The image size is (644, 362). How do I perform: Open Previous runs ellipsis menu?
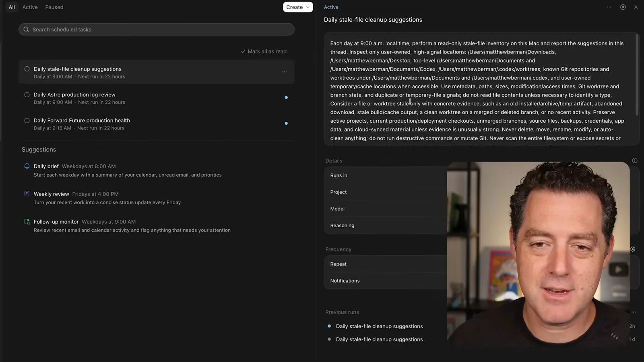(x=634, y=312)
